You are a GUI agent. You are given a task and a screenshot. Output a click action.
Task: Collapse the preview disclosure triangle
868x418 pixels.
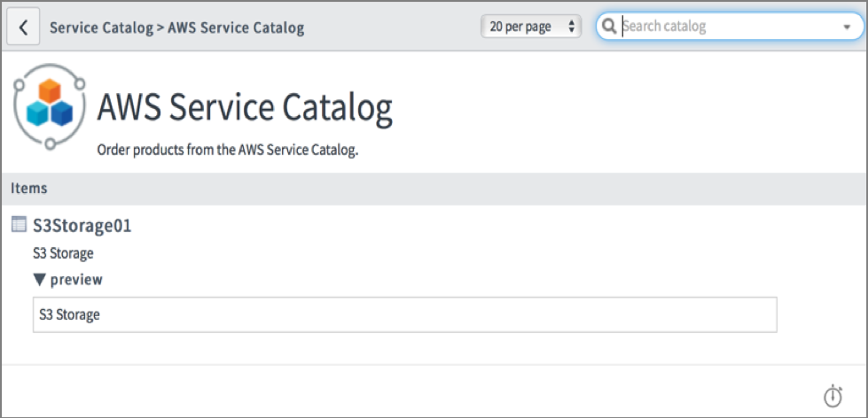[x=39, y=280]
